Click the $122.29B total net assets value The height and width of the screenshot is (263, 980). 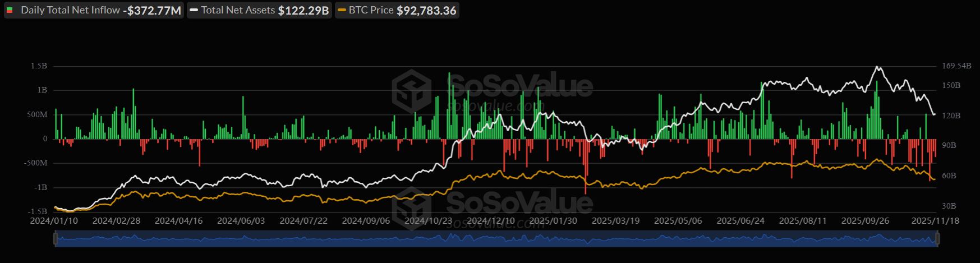coord(303,11)
